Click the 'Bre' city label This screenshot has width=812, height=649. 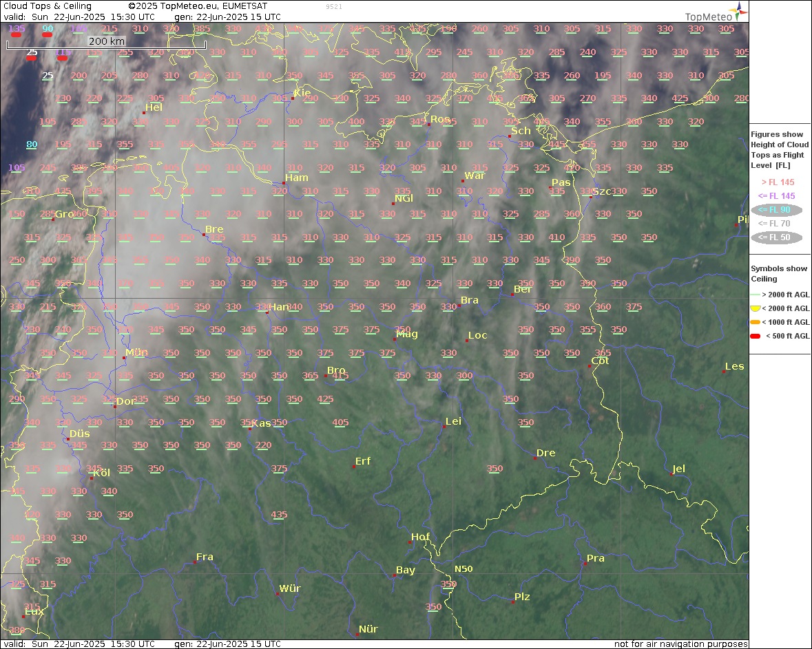point(214,229)
